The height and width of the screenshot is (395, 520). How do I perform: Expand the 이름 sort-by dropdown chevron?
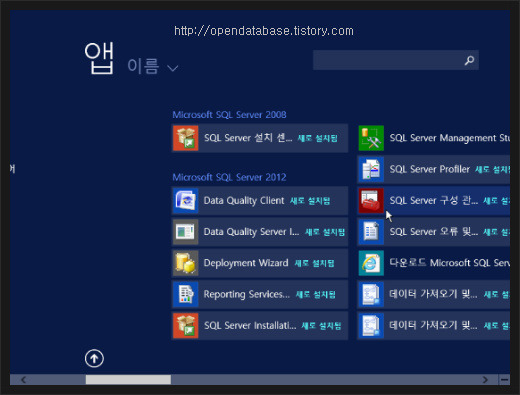(x=172, y=68)
